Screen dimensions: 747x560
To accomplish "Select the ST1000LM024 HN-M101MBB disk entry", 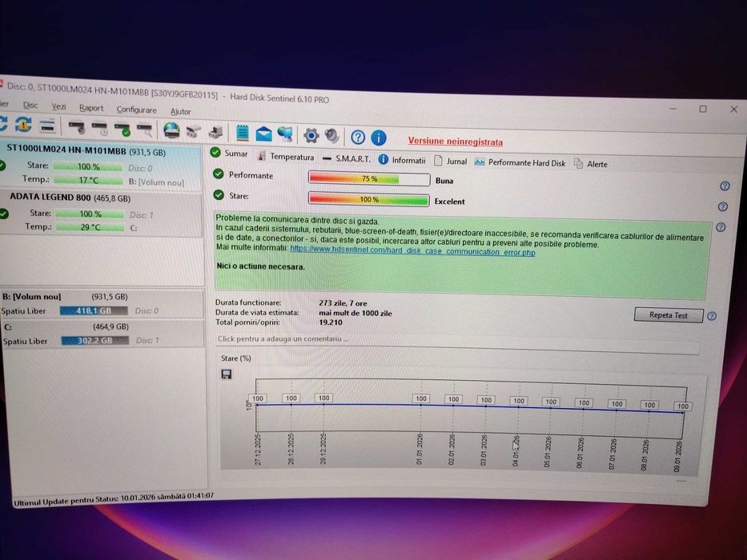I will (100, 166).
